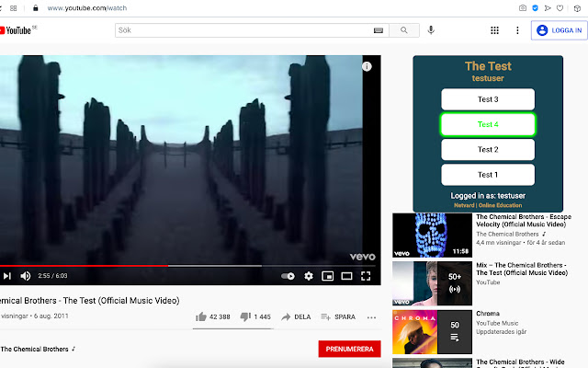
Task: Toggle the autoplay switch
Action: 288,276
